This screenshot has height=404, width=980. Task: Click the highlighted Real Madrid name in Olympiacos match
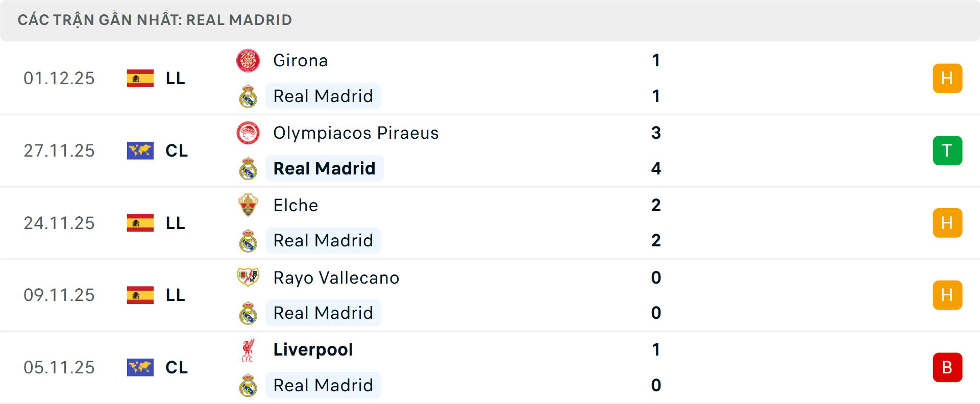pos(324,168)
